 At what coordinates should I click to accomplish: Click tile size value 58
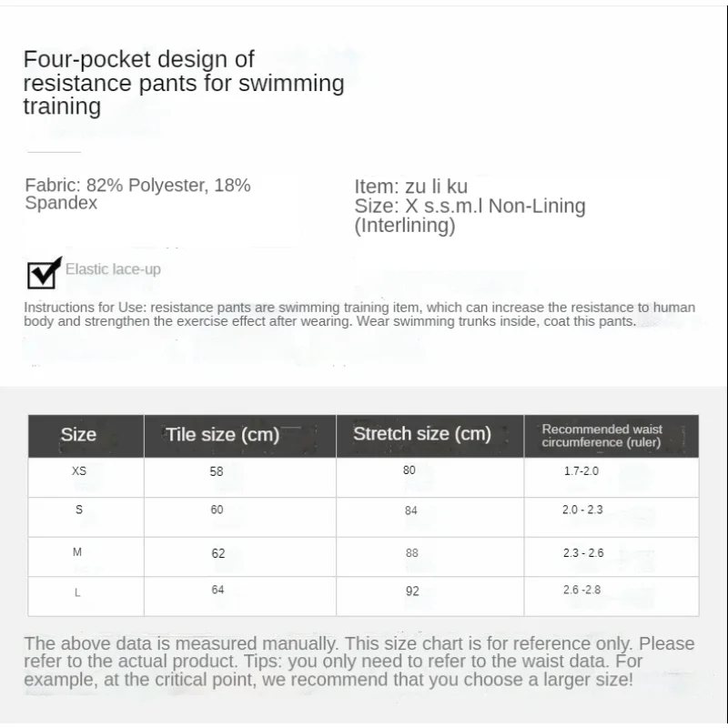217,471
